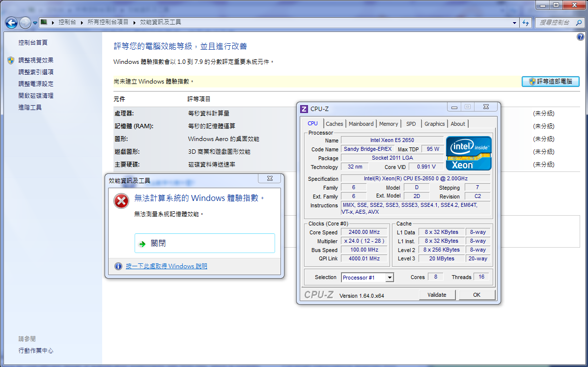Click the 2400.00 MHz core speed value
The height and width of the screenshot is (367, 588).
pos(364,232)
